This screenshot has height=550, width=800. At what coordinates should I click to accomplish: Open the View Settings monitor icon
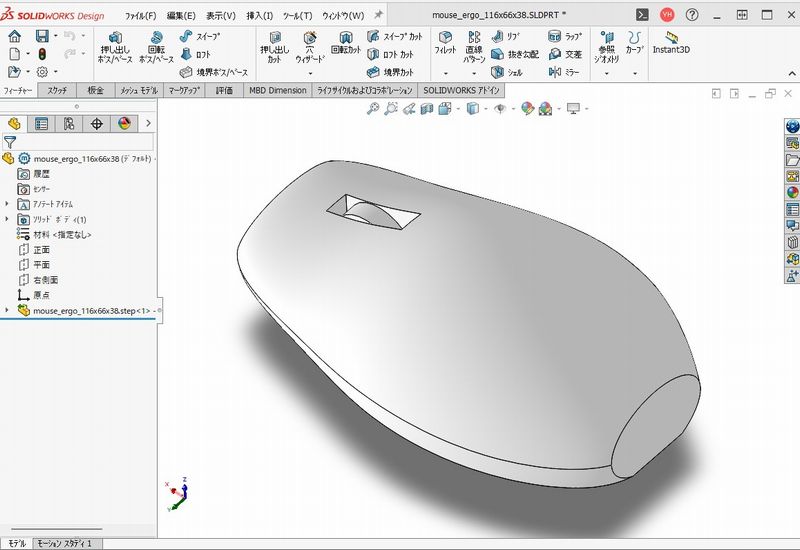tap(573, 108)
